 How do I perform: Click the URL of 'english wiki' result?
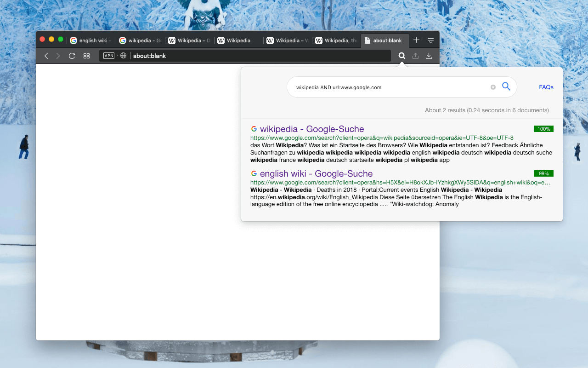(400, 183)
